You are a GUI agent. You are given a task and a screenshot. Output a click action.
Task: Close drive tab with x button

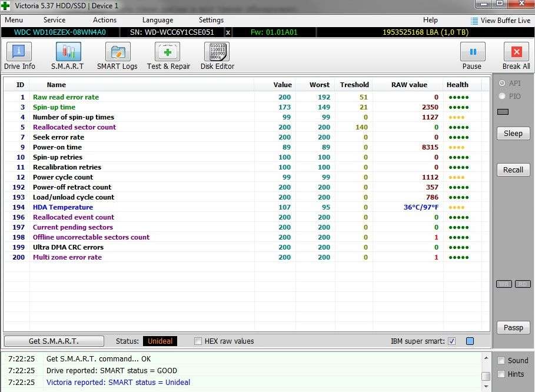(228, 32)
